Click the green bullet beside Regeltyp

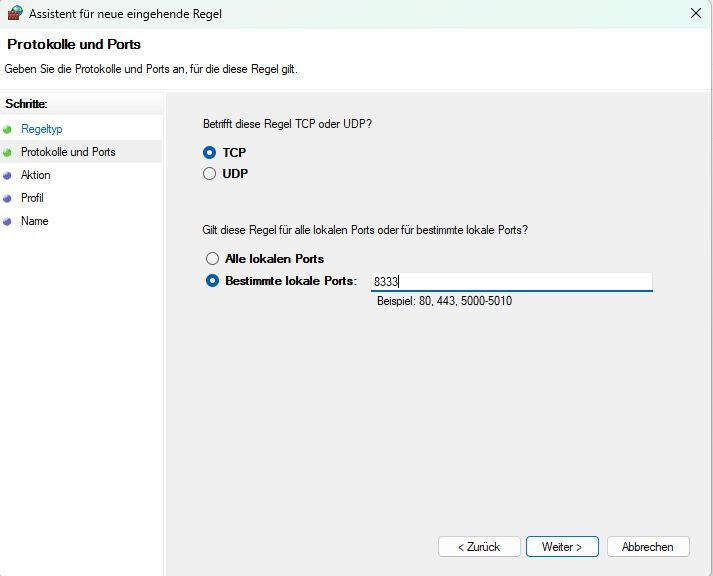(x=8, y=130)
